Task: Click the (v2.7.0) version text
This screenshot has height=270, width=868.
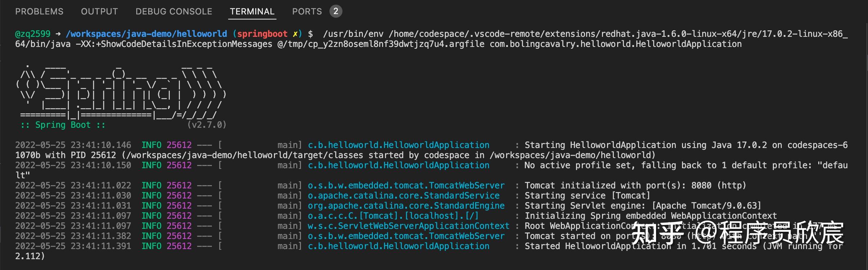Action: (x=207, y=125)
